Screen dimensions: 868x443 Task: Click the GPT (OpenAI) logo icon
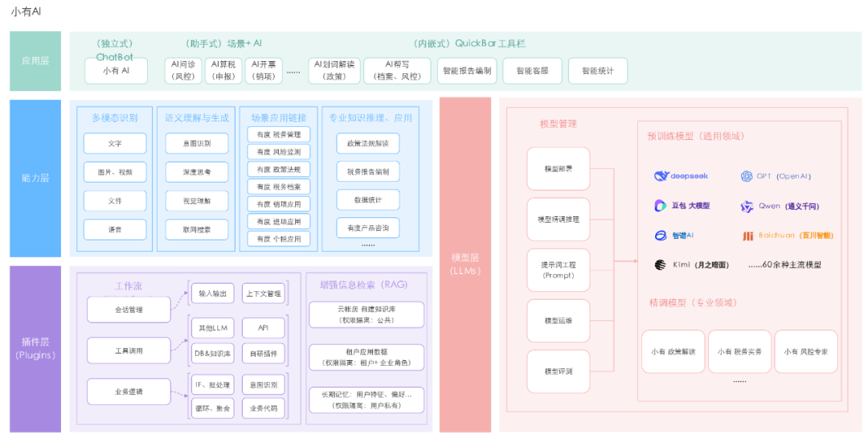[x=746, y=176]
